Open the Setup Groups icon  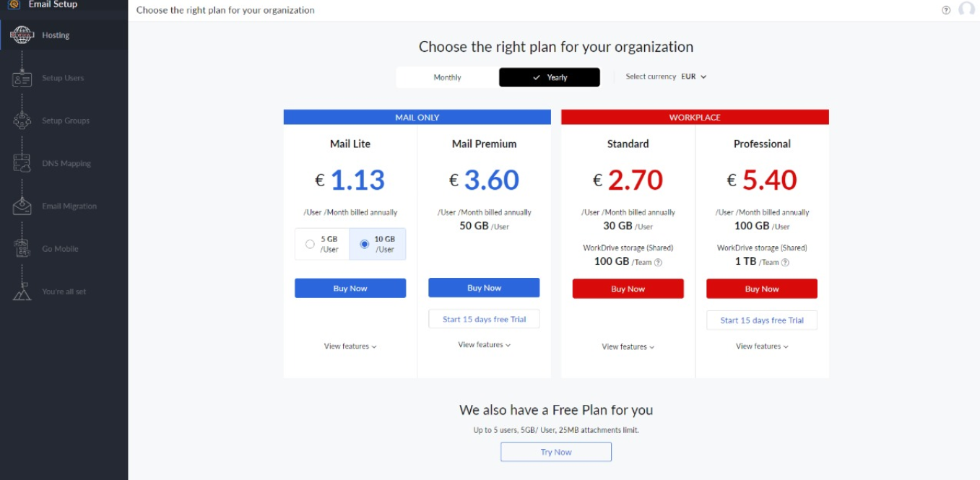(22, 121)
